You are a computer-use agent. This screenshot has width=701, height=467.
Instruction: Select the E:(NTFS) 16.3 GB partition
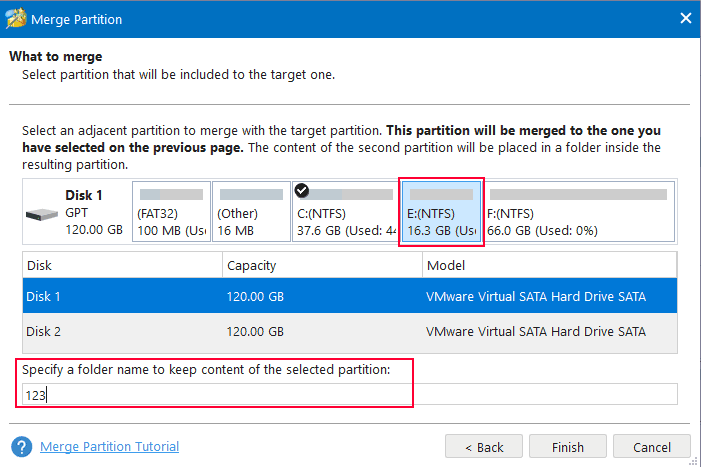(442, 213)
